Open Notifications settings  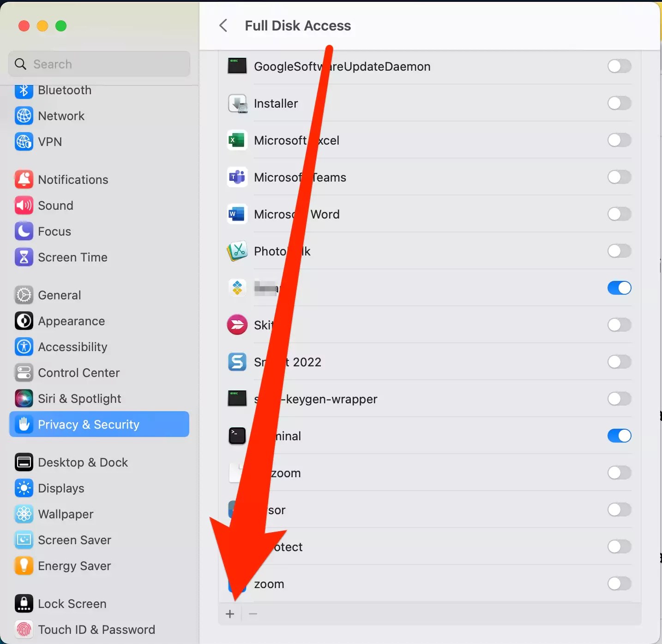pos(73,179)
